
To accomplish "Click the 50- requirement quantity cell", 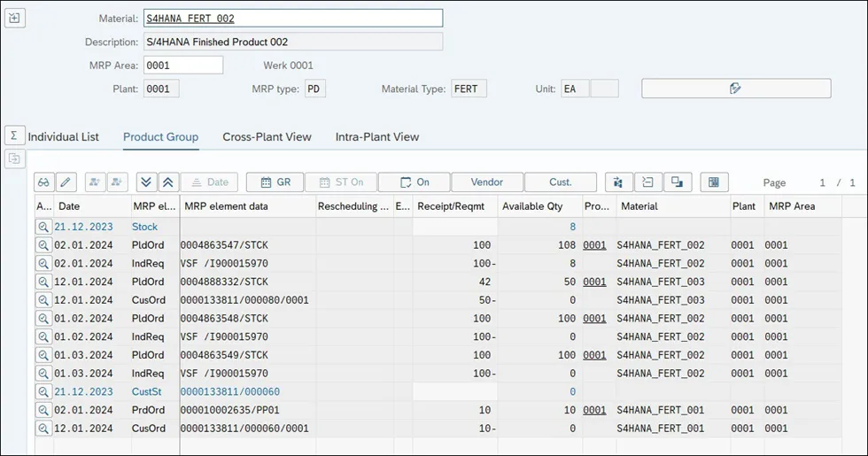I will point(455,300).
